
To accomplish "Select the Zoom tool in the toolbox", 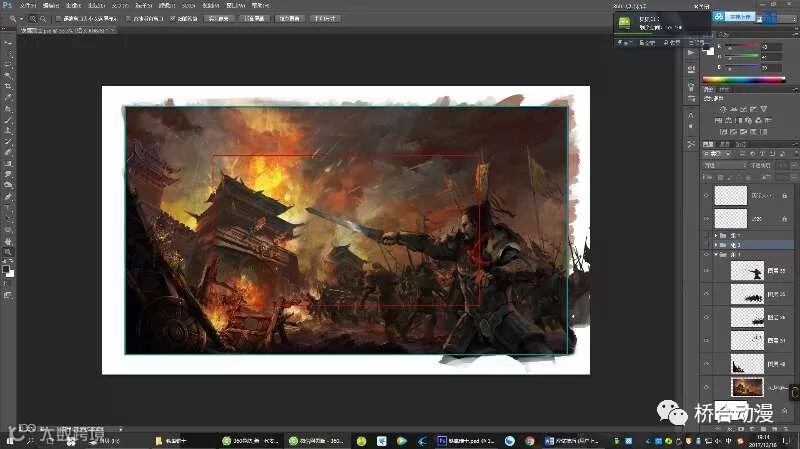I will (8, 252).
